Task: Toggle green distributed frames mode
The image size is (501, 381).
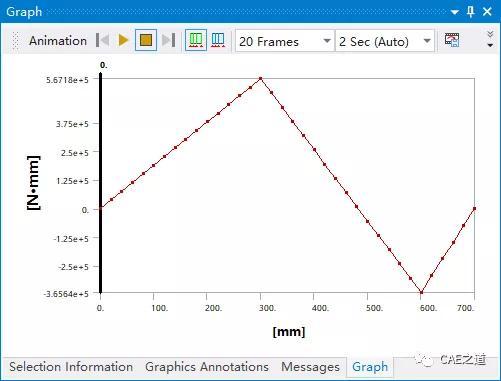Action: pos(196,40)
